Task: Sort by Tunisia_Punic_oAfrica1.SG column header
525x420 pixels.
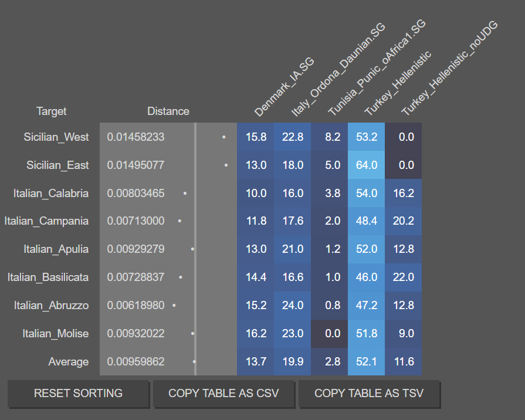Action: point(377,67)
